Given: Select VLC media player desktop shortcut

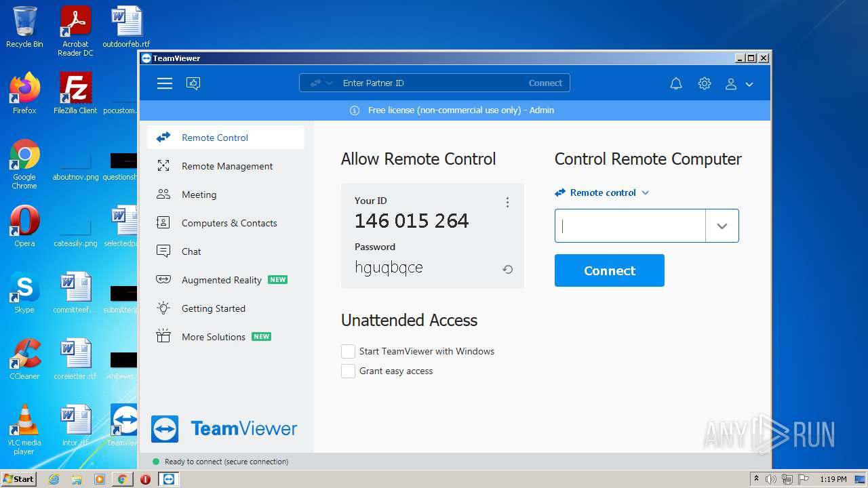Looking at the screenshot, I should [24, 430].
